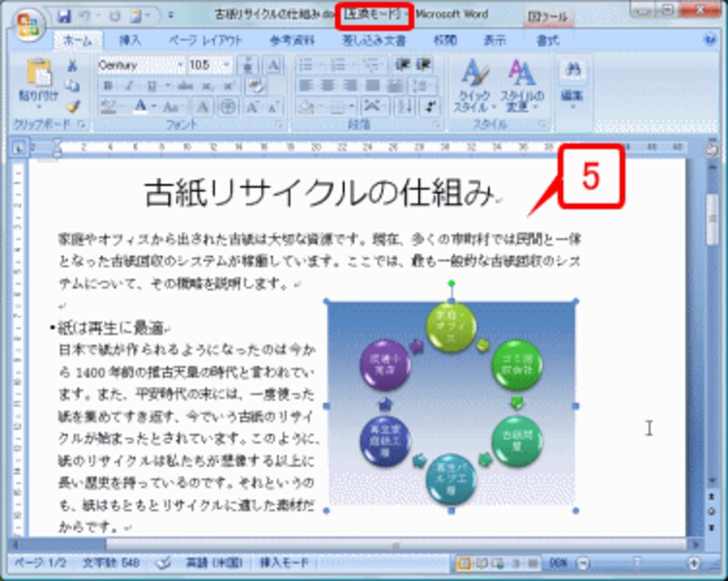This screenshot has height=581, width=728.
Task: Select the underline formatting icon
Action: 151,85
